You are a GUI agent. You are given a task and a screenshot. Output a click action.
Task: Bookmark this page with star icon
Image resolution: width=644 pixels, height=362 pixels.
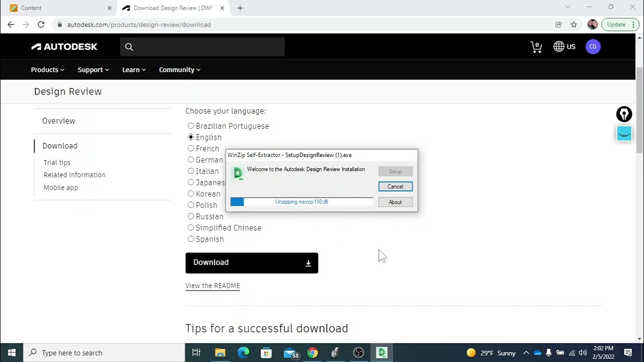click(574, 25)
